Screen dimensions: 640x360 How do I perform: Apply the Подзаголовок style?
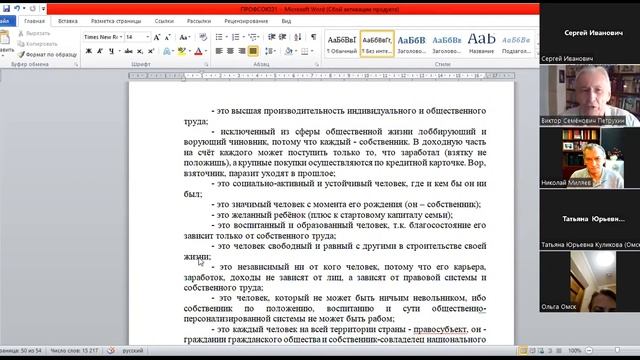click(516, 44)
